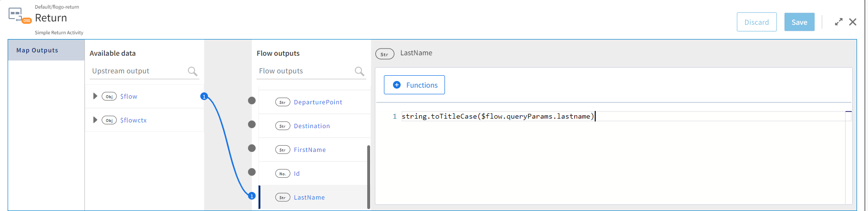
Task: Close the Return activity dialog
Action: [x=853, y=22]
